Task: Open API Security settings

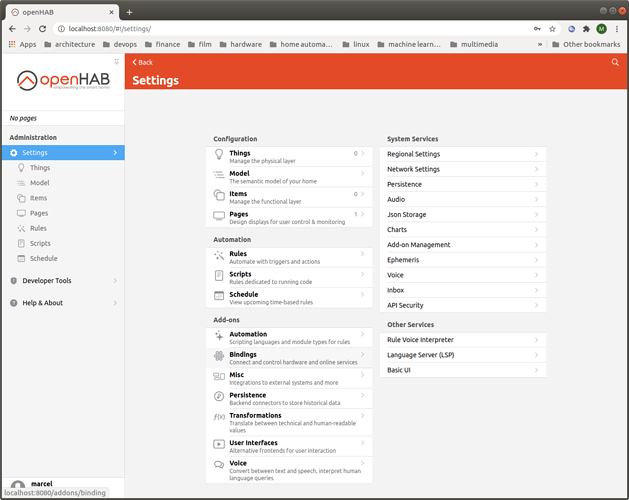Action: (463, 305)
